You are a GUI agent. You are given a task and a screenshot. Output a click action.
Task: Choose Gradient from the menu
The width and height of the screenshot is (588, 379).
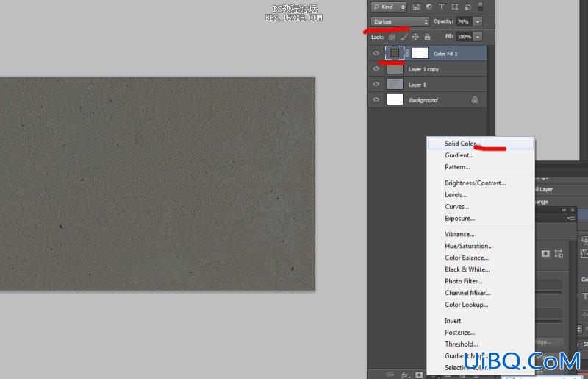coord(481,155)
